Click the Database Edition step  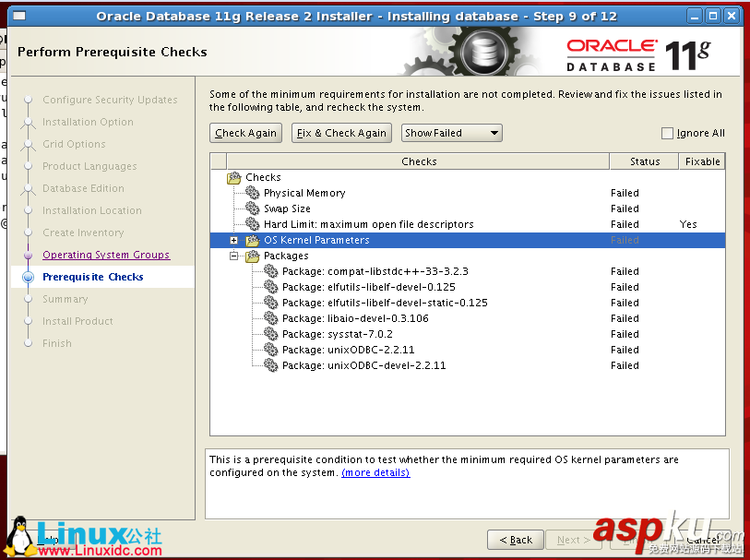click(83, 188)
